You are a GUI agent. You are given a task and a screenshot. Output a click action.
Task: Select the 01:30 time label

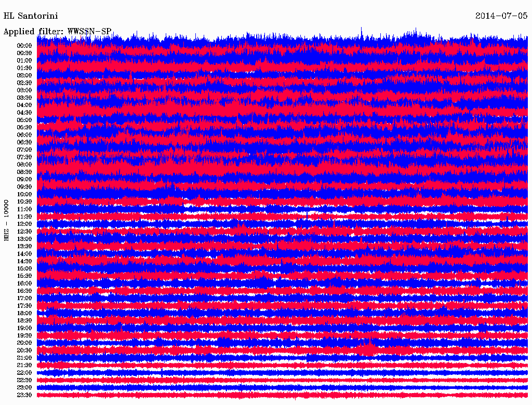[x=24, y=68]
